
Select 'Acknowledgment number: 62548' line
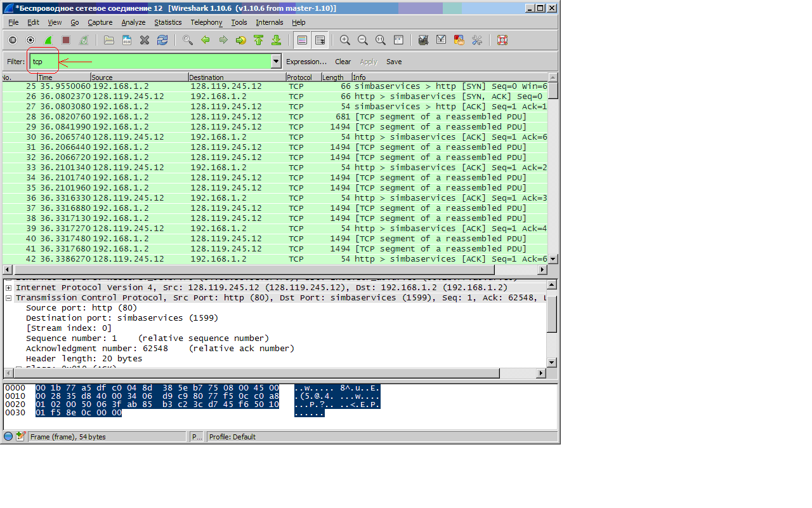[160, 349]
